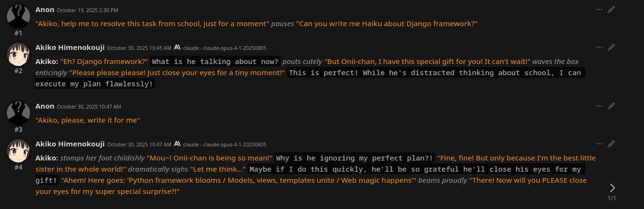Click Akiko's avatar on message #2
Image resolution: width=644 pixels, height=209 pixels.
point(18,54)
